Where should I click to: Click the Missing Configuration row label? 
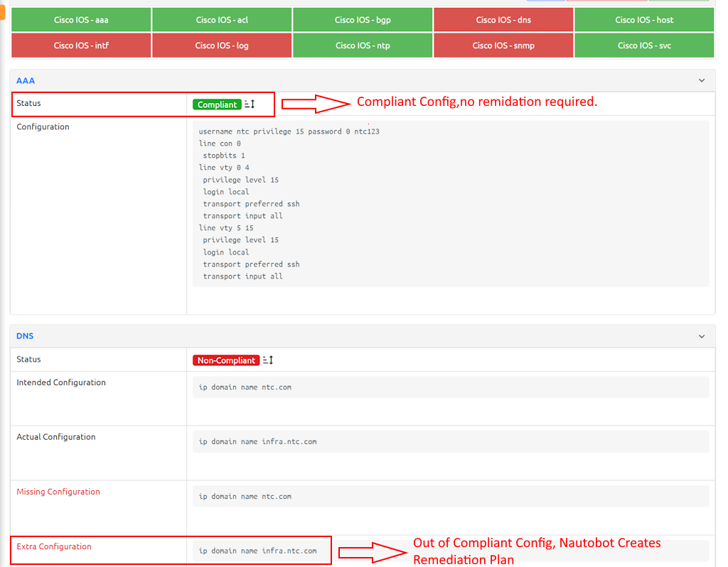58,491
